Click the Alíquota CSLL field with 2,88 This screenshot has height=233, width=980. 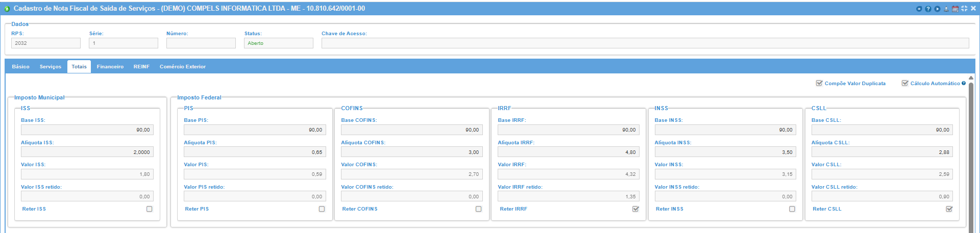pyautogui.click(x=882, y=152)
